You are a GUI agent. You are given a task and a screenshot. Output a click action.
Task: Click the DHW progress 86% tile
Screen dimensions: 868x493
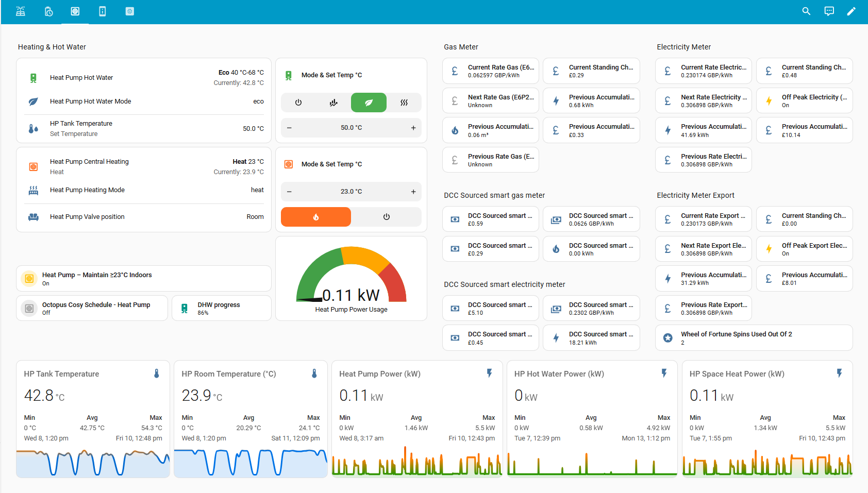click(x=221, y=308)
